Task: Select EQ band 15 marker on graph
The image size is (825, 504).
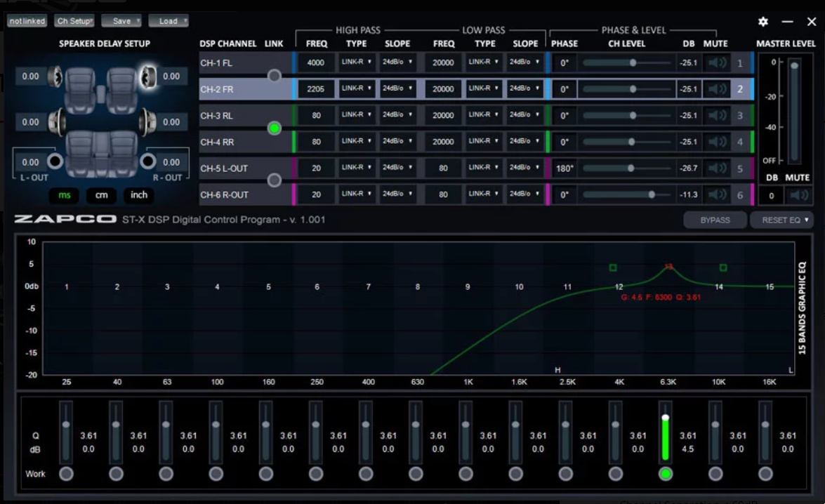Action: pos(770,286)
